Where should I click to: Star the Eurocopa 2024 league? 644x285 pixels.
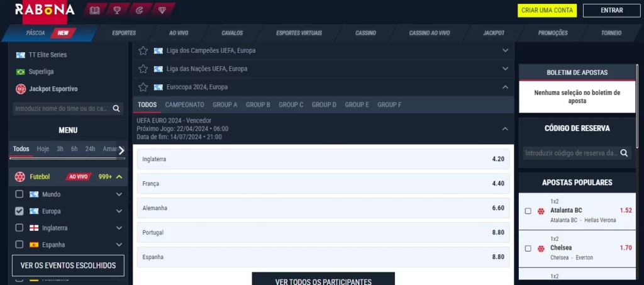pyautogui.click(x=143, y=87)
